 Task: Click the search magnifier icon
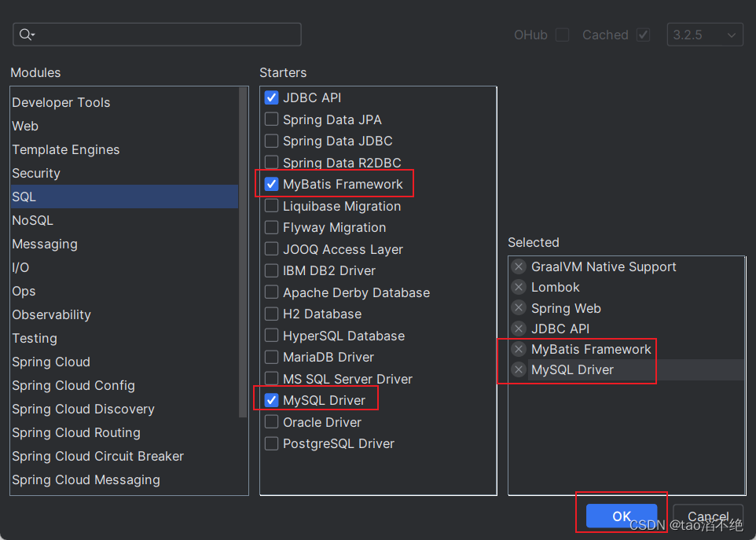tap(25, 35)
